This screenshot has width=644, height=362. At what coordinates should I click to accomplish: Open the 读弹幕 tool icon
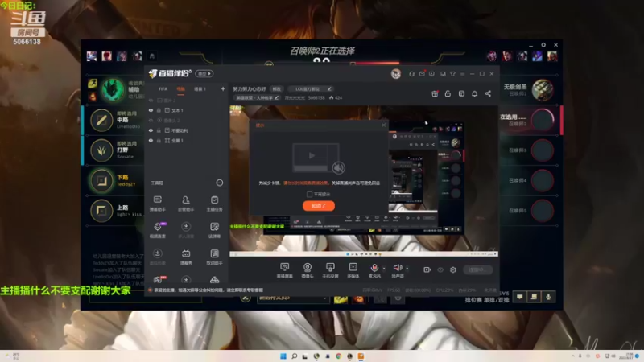click(214, 230)
